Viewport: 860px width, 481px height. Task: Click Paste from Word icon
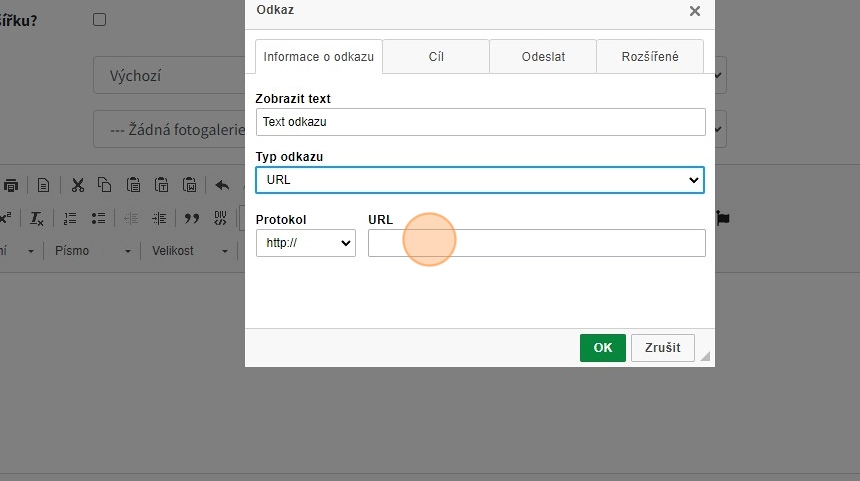click(x=189, y=185)
